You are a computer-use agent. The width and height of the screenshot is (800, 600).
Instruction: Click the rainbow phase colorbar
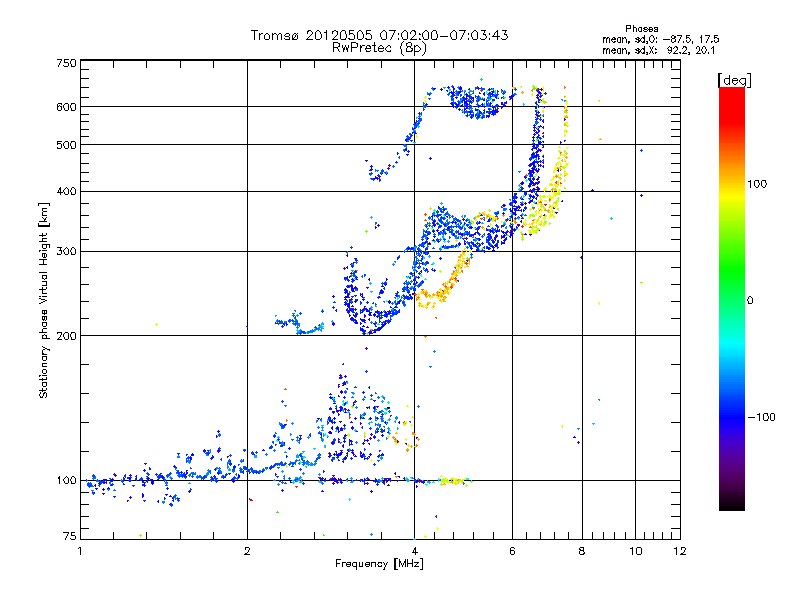pyautogui.click(x=732, y=298)
